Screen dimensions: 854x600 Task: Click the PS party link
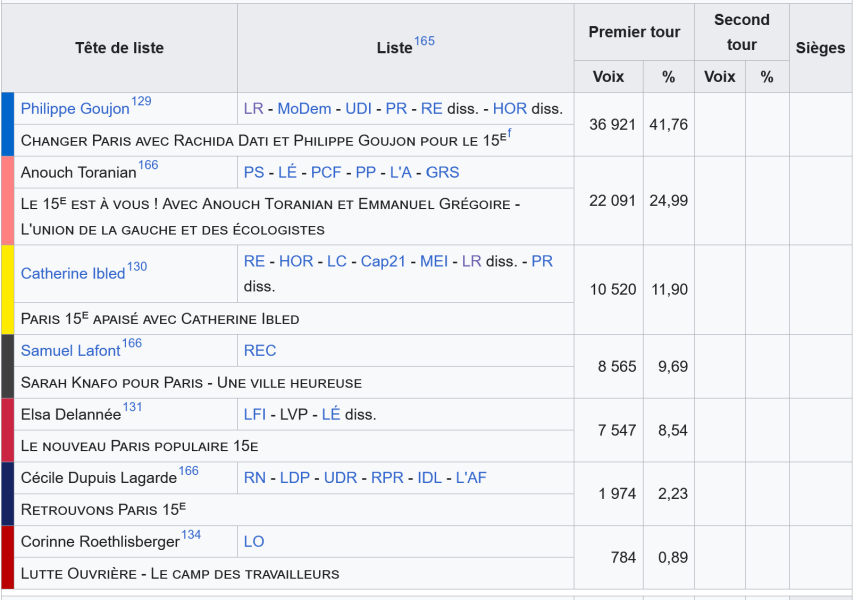(x=254, y=172)
